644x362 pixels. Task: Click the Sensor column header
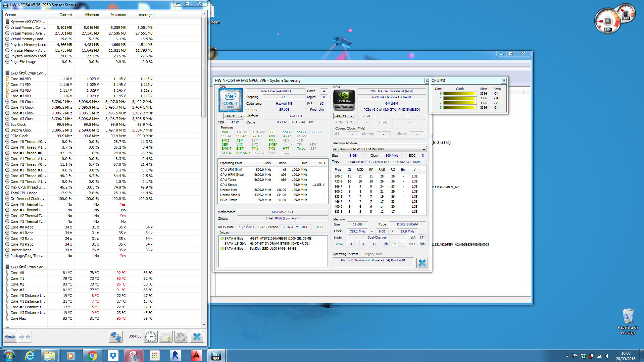26,15
